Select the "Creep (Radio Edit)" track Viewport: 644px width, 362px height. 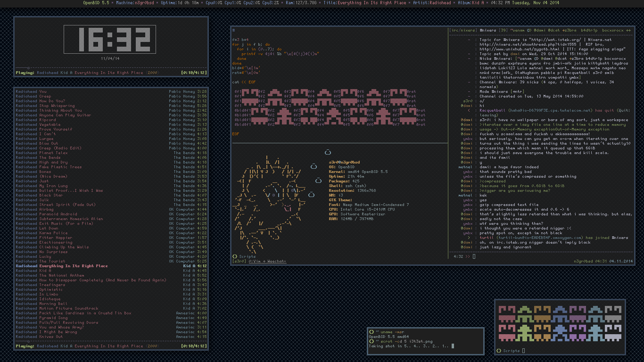coord(111,148)
